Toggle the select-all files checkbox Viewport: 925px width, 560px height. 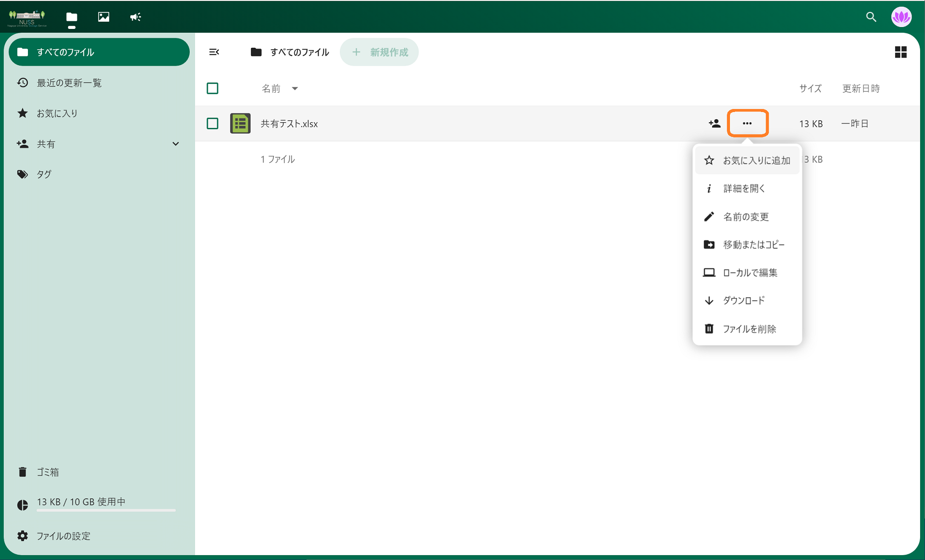click(x=212, y=88)
